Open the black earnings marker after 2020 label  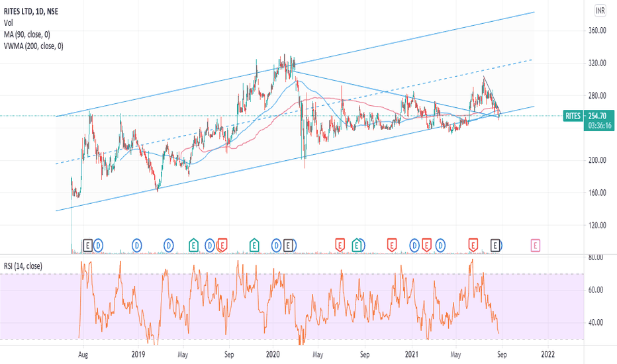click(288, 246)
